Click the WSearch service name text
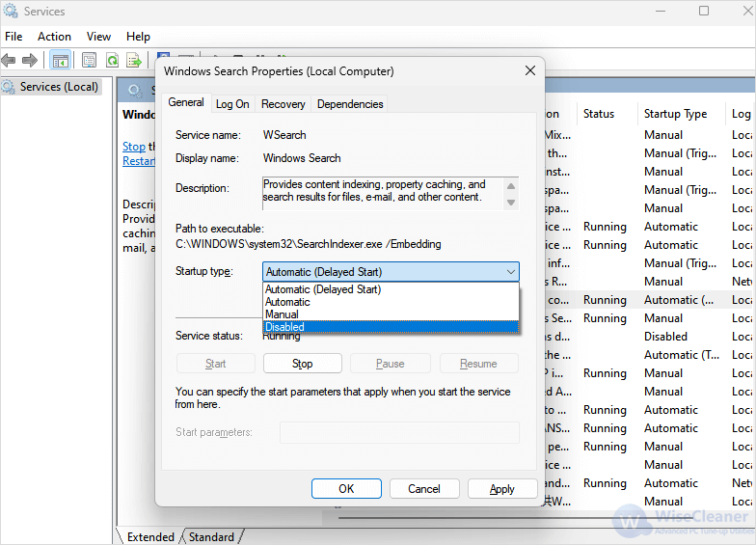The height and width of the screenshot is (545, 756). click(x=284, y=135)
